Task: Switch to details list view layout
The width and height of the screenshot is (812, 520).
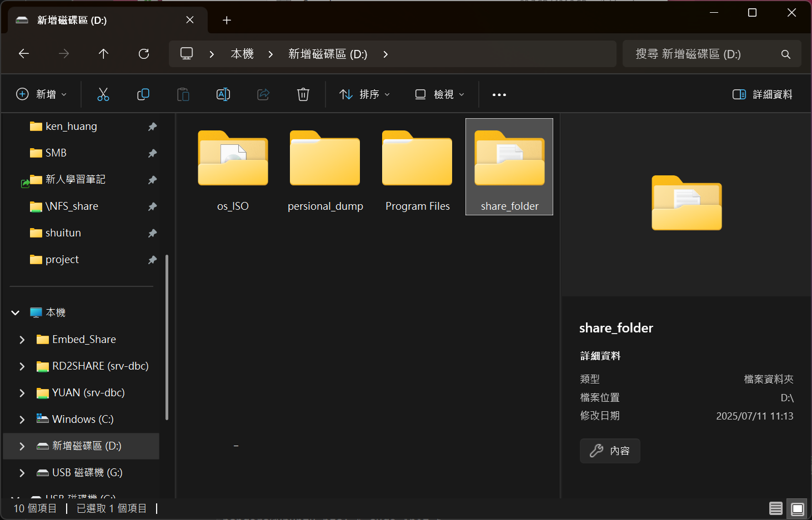Action: click(x=775, y=508)
